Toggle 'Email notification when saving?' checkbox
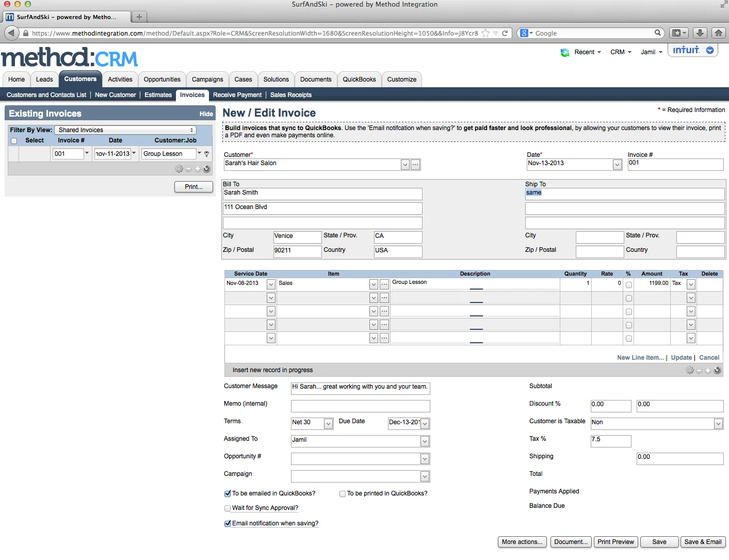Screen dimensions: 729x560 [x=228, y=524]
